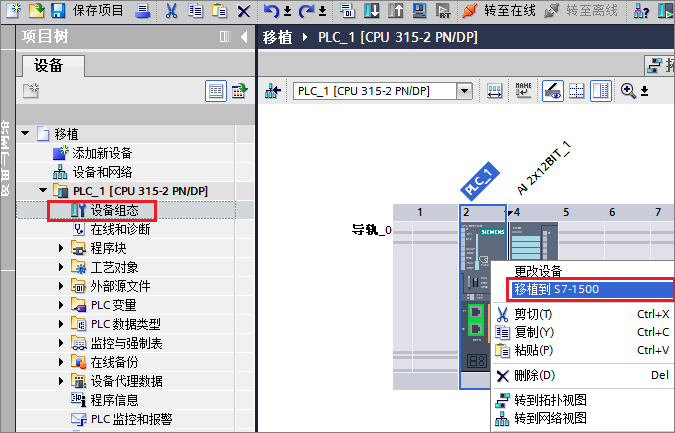
Task: Choose 移植到 S7-1500 from context menu
Action: point(591,289)
